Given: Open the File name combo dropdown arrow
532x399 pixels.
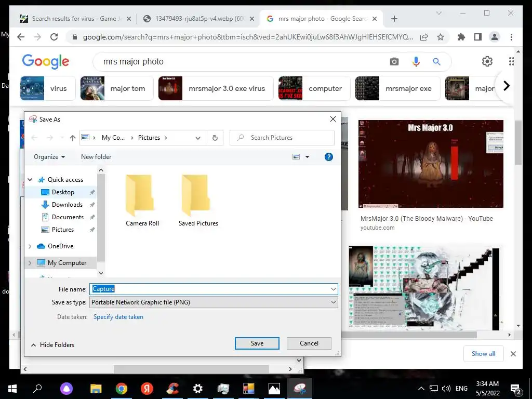Looking at the screenshot, I should [333, 289].
